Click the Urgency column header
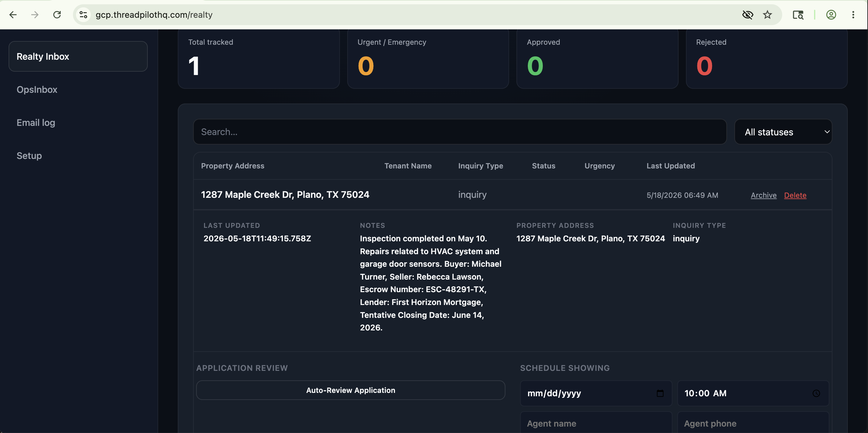This screenshot has width=868, height=433. tap(600, 166)
